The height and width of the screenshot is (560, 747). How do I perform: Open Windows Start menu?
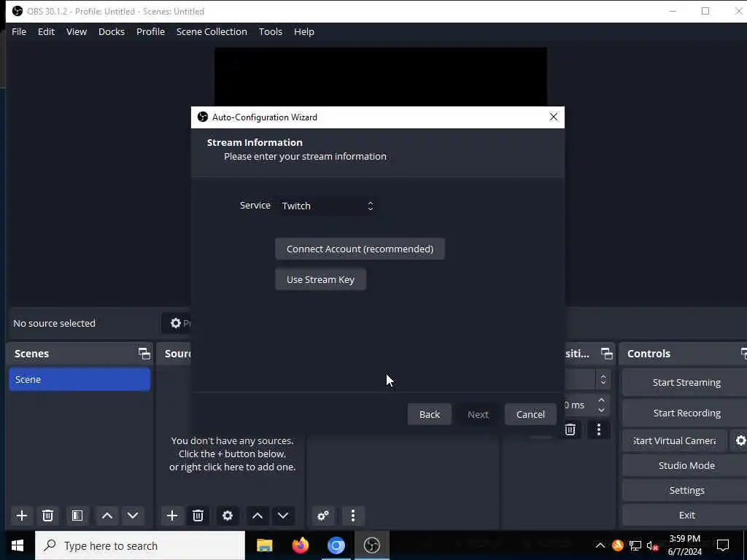click(x=18, y=545)
